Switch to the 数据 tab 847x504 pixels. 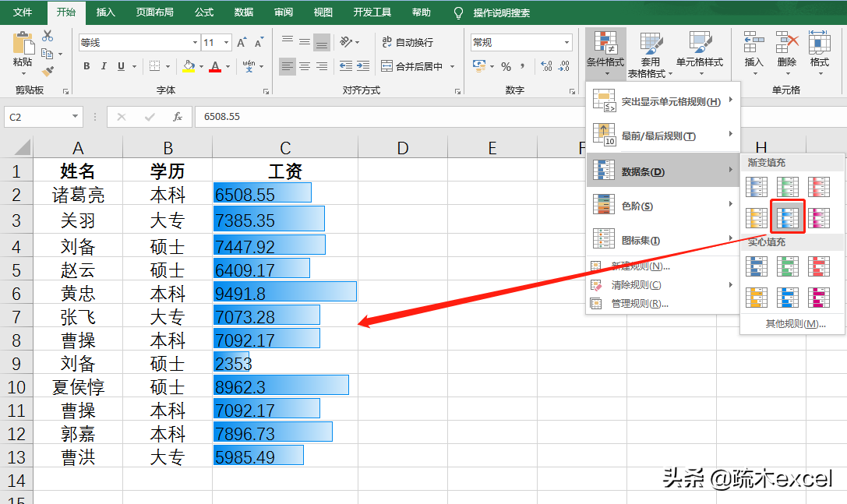tap(244, 12)
